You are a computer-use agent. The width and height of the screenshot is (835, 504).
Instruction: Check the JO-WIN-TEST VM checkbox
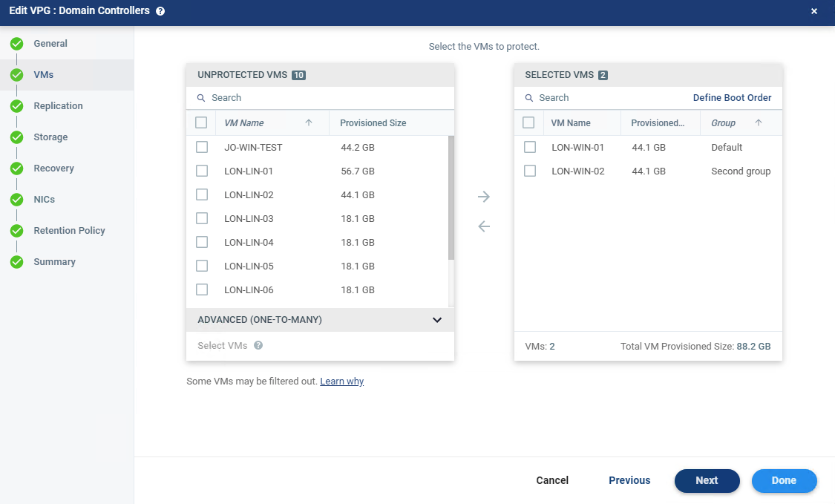point(202,147)
